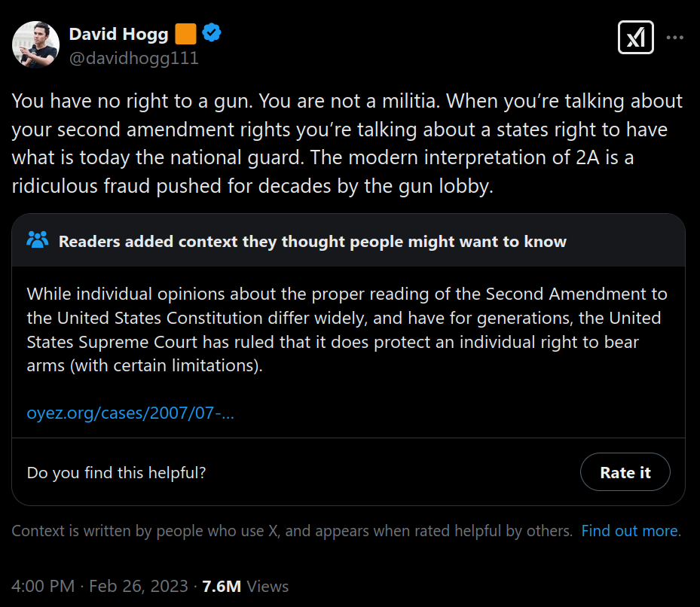Open the three-dot more options menu
Viewport: 700px width, 607px height.
click(x=675, y=38)
